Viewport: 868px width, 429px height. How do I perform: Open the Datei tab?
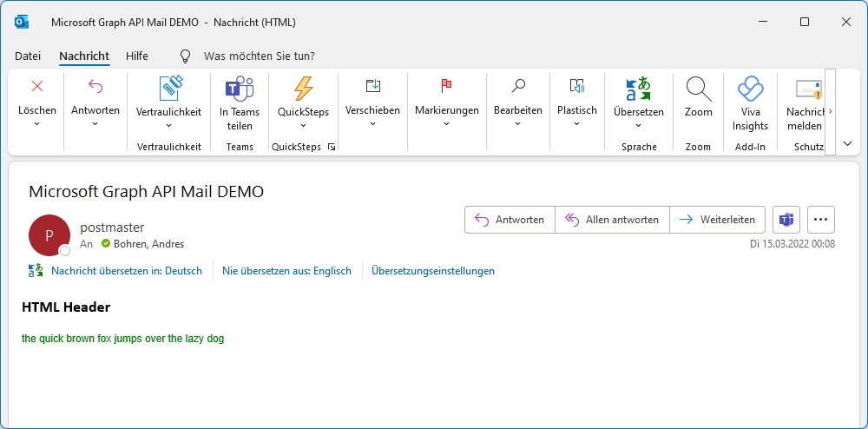[x=28, y=56]
